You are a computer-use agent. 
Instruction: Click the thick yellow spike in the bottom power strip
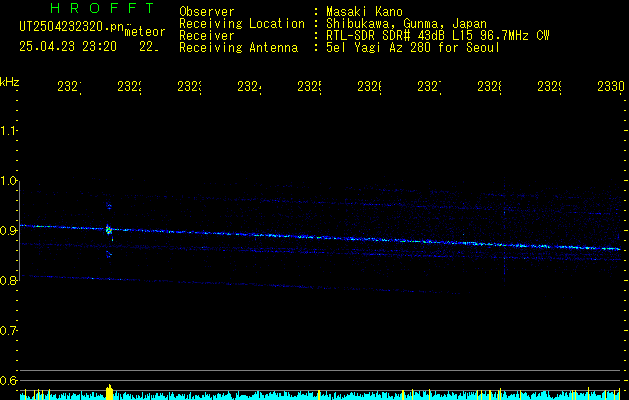[x=109, y=392]
